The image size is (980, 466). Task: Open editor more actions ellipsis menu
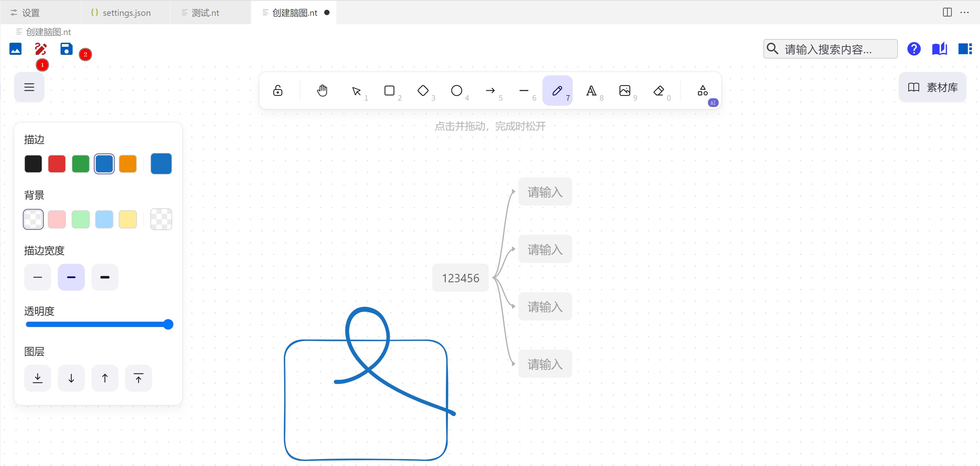[965, 12]
